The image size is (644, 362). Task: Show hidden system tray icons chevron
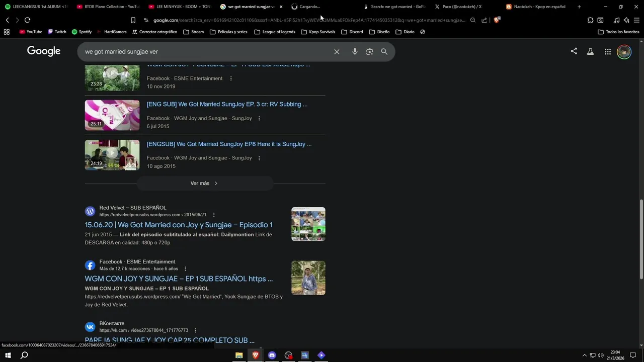pos(584,355)
